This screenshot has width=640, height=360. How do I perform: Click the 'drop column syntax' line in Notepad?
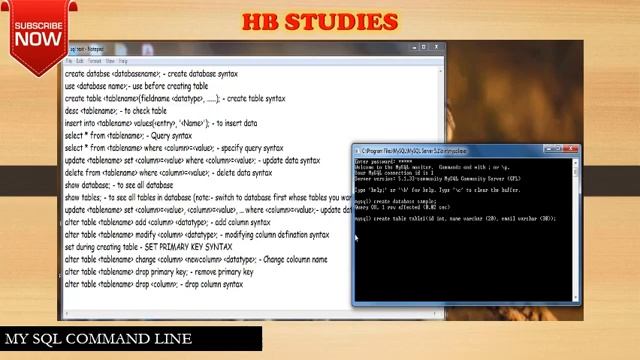coord(153,284)
